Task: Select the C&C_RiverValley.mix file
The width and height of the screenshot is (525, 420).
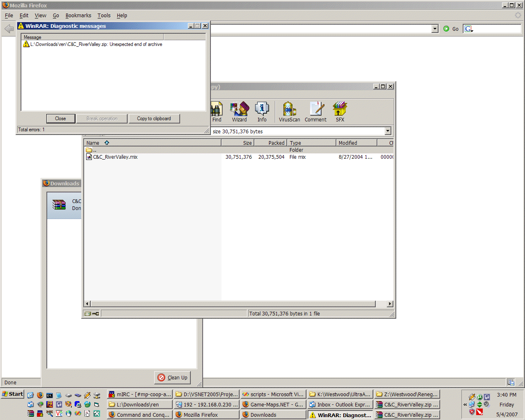Action: click(115, 157)
